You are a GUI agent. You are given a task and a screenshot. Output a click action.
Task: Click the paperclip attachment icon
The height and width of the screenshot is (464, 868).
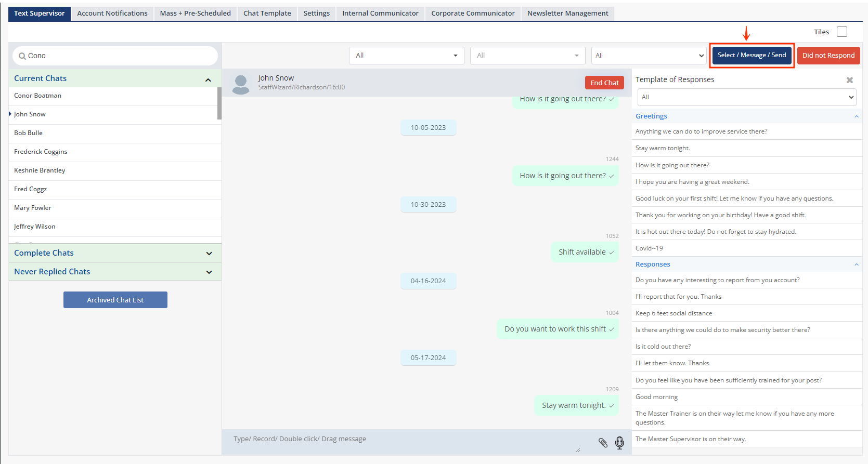tap(603, 443)
